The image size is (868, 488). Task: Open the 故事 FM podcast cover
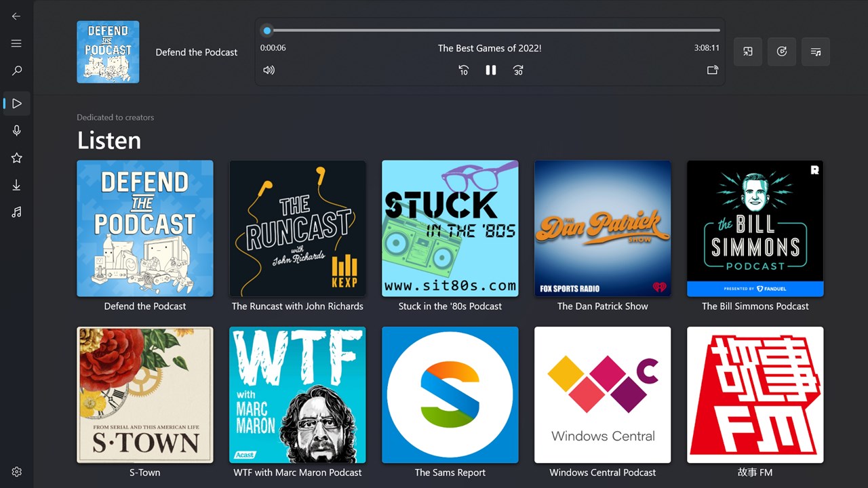(x=755, y=395)
